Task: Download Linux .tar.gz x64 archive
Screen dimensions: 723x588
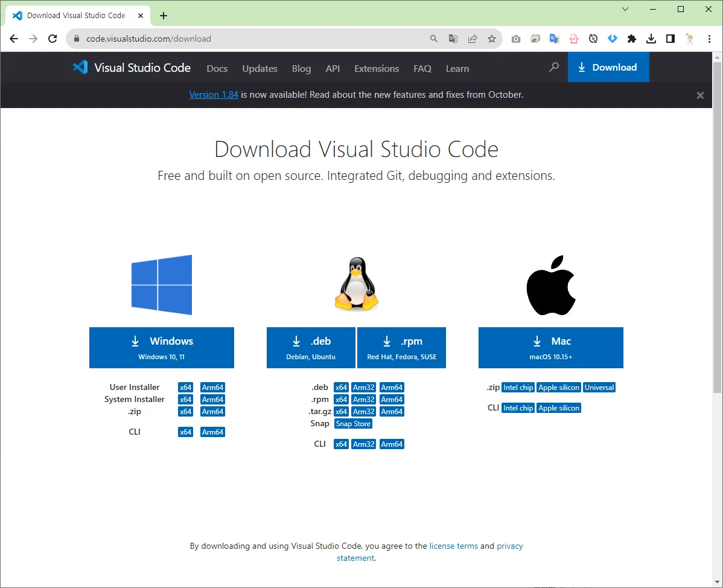Action: (x=341, y=411)
